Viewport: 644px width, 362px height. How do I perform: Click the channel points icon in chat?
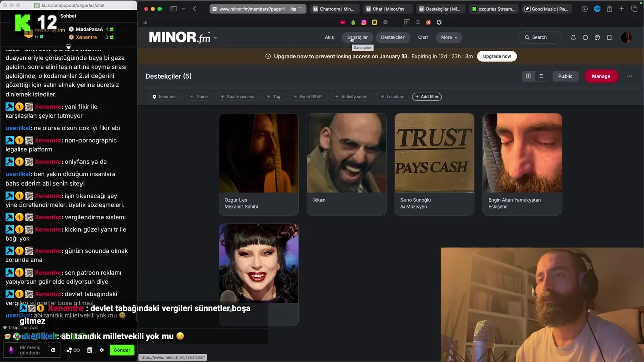(73, 350)
